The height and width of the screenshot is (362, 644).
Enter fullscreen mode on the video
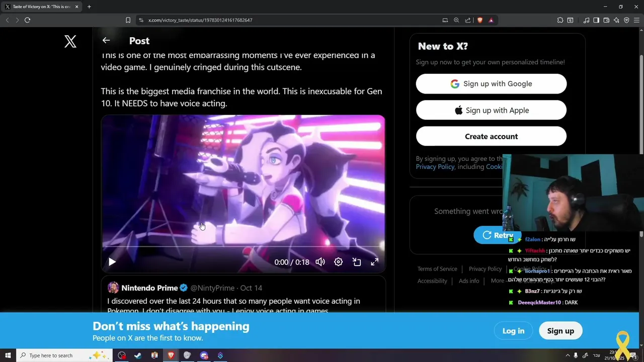point(375,262)
